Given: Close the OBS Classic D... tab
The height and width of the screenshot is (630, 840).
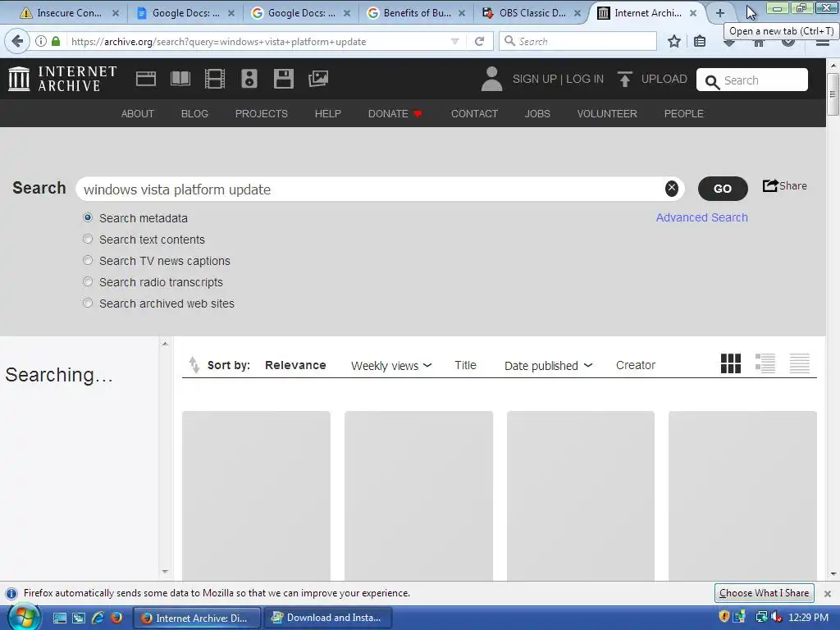Looking at the screenshot, I should 577,13.
